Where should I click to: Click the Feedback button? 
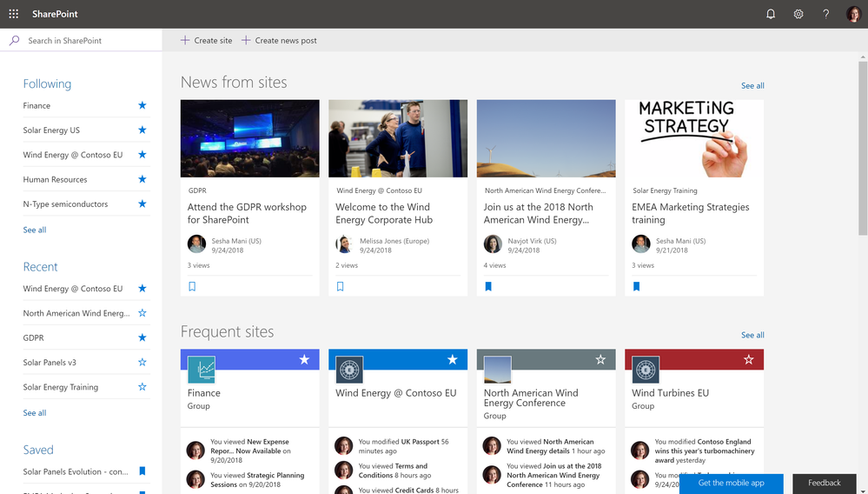[x=825, y=484]
